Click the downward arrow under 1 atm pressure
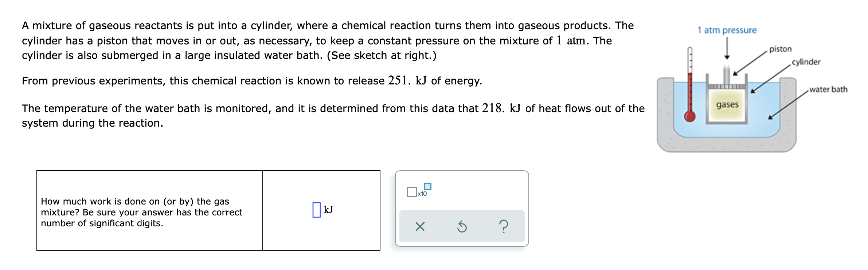The image size is (868, 270). 727,48
